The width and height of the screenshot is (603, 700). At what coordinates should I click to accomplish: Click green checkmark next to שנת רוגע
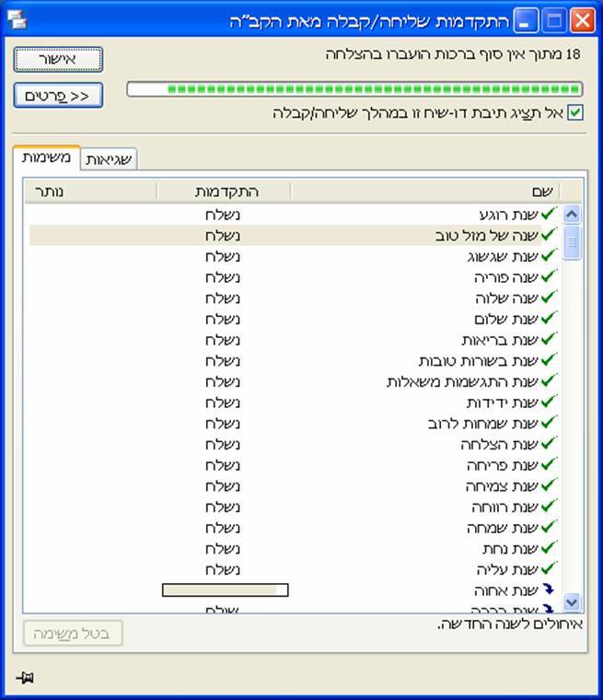point(549,215)
